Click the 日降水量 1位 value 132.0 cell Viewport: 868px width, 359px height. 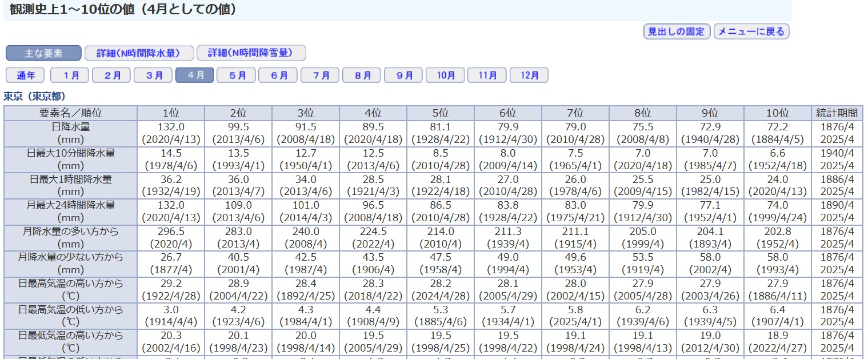coord(171,127)
